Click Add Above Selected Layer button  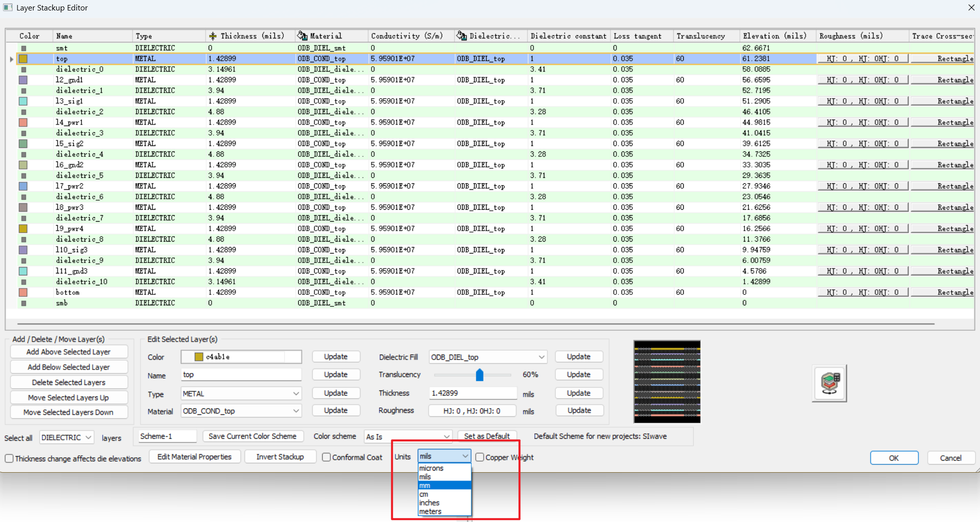click(69, 352)
